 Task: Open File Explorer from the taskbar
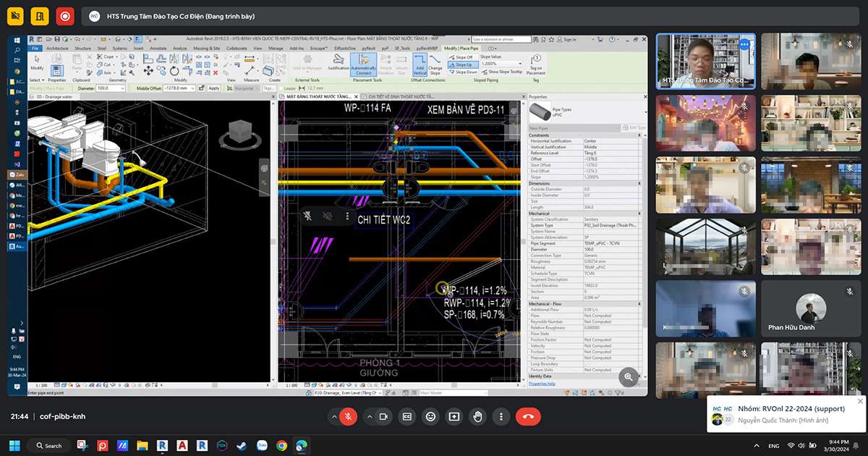click(x=142, y=445)
